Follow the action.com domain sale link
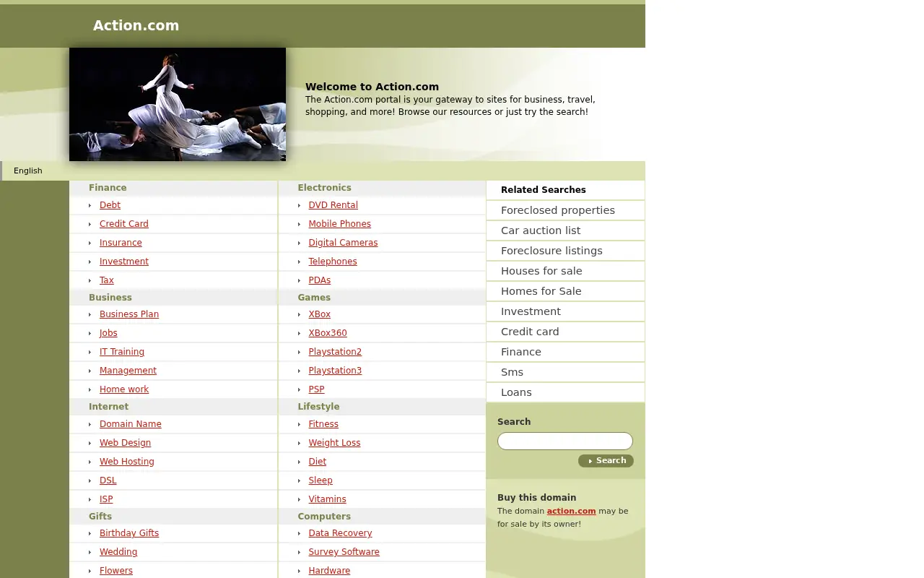 (571, 511)
